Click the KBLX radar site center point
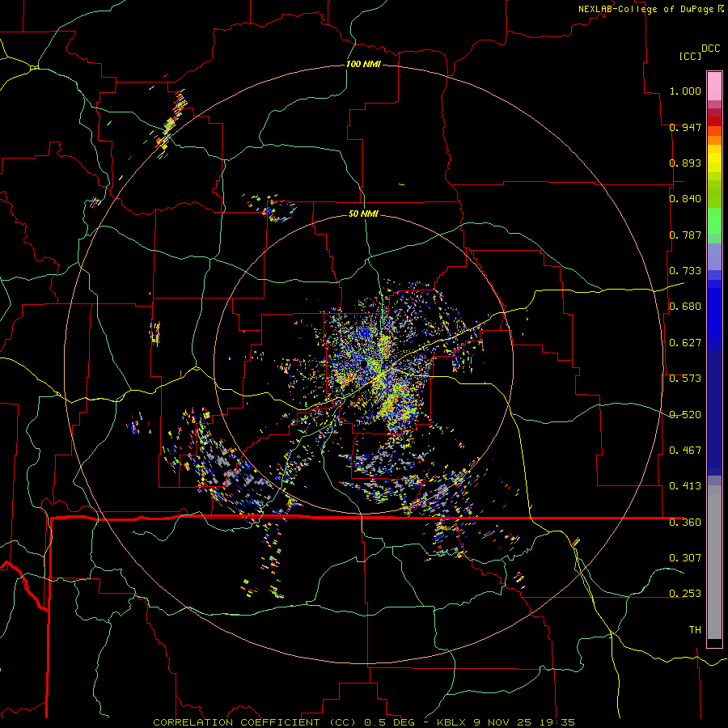This screenshot has width=728, height=728. (363, 364)
